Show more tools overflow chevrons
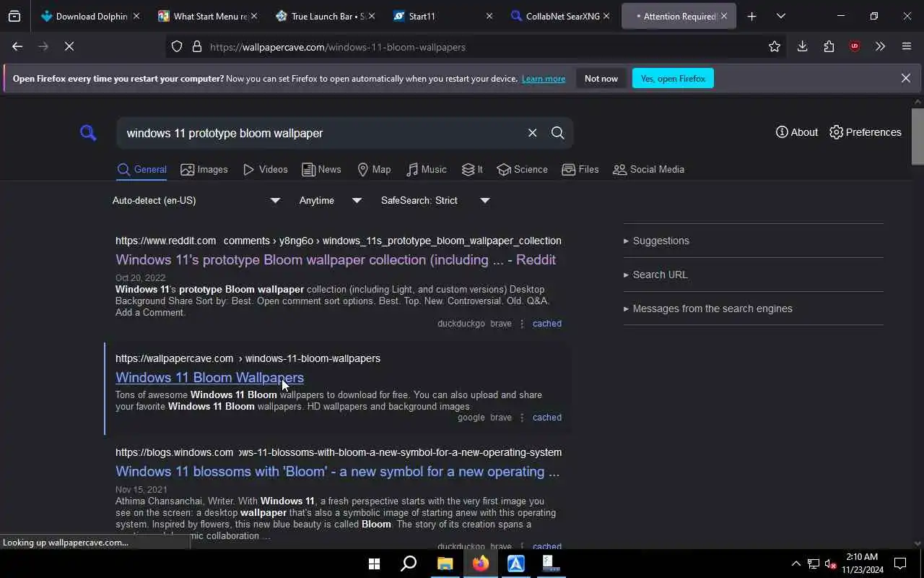924x578 pixels. 880,46
